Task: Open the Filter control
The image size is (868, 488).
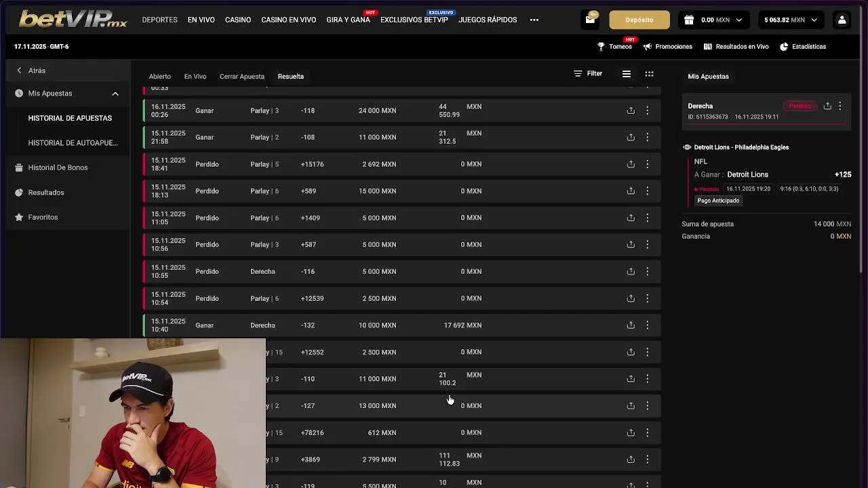Action: tap(588, 74)
